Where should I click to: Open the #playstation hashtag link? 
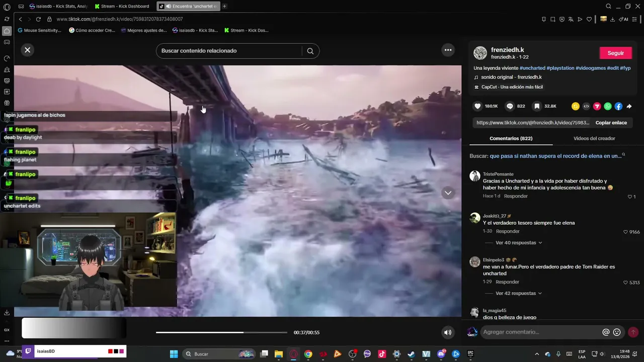point(560,68)
